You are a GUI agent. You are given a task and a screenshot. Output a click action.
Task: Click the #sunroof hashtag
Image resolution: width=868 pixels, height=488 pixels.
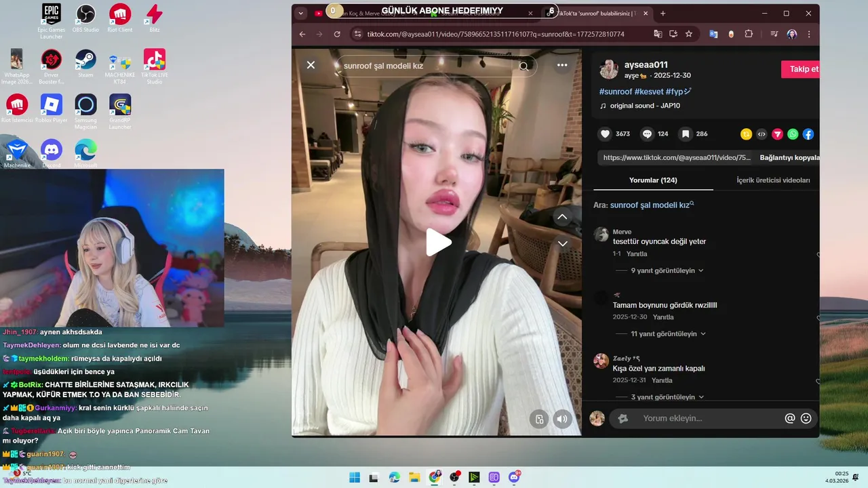point(616,91)
